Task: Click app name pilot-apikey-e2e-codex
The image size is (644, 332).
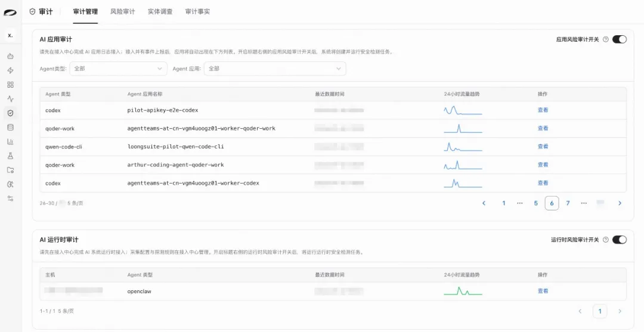Action: click(x=163, y=110)
